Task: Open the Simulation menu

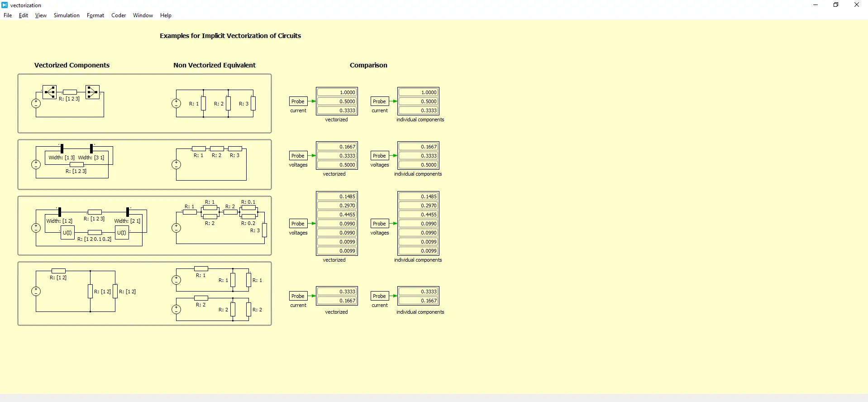Action: click(x=67, y=15)
